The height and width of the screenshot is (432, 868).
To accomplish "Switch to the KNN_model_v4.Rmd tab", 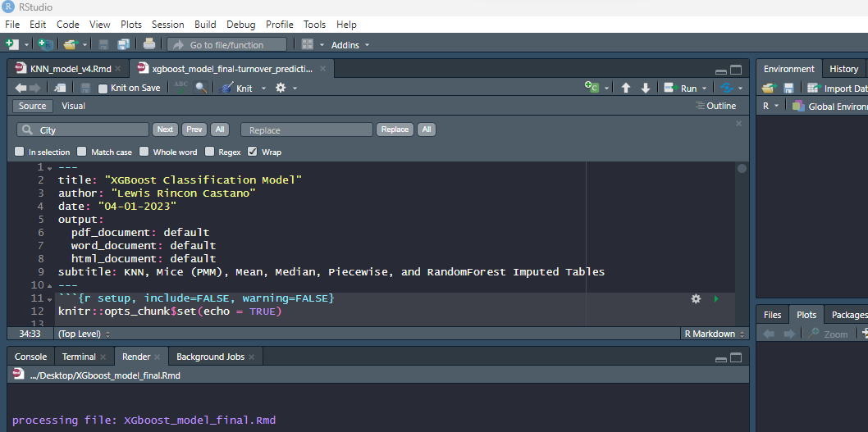I will click(x=71, y=69).
